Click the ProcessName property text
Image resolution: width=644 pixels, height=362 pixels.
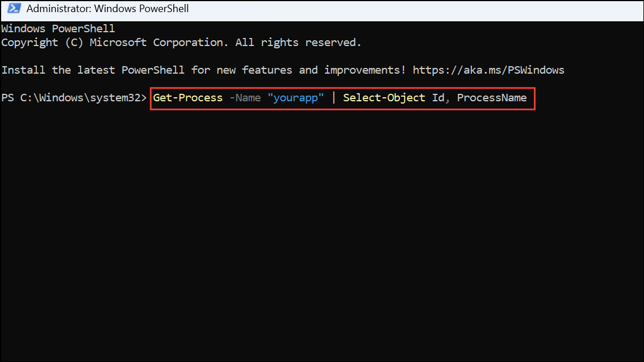(x=492, y=97)
